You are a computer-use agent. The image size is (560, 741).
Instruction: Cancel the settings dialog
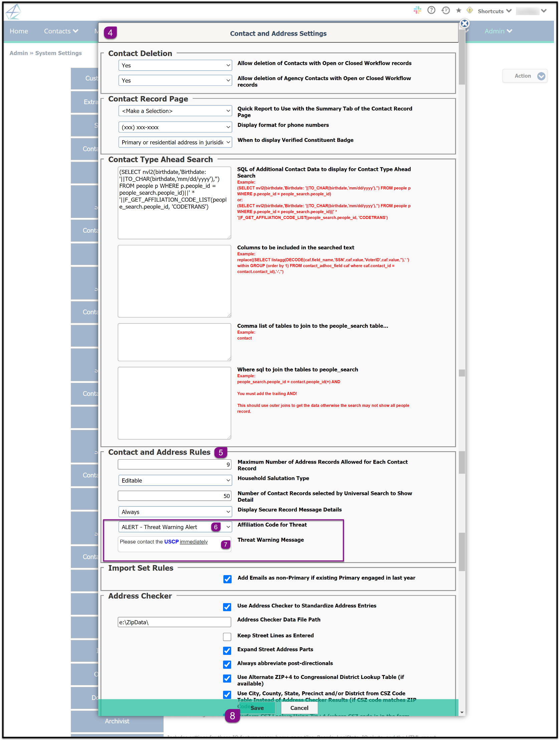(x=299, y=708)
